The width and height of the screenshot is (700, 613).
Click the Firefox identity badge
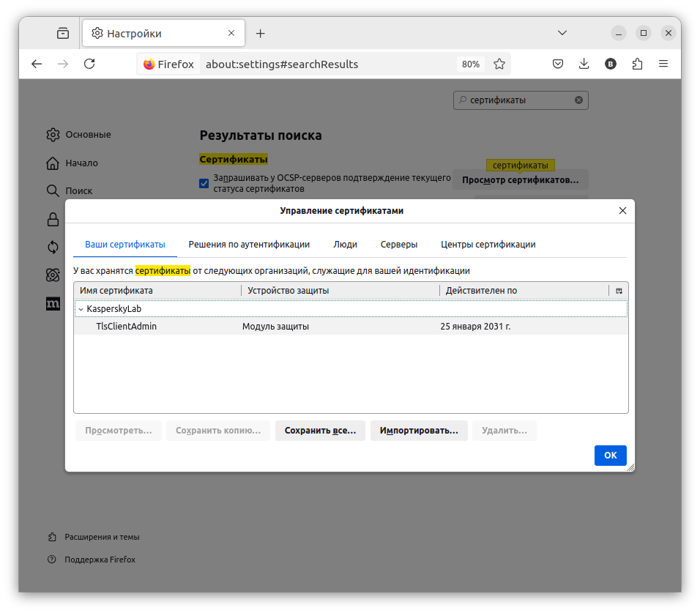pyautogui.click(x=168, y=64)
